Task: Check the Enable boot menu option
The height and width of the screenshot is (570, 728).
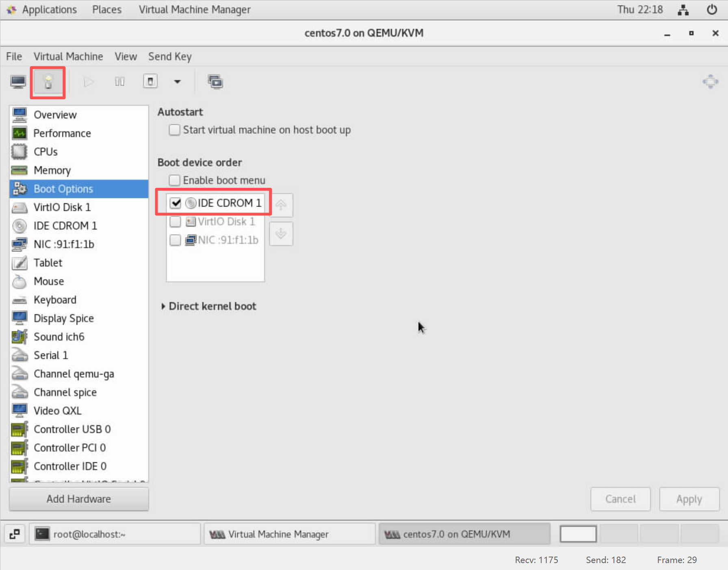Action: coord(175,180)
